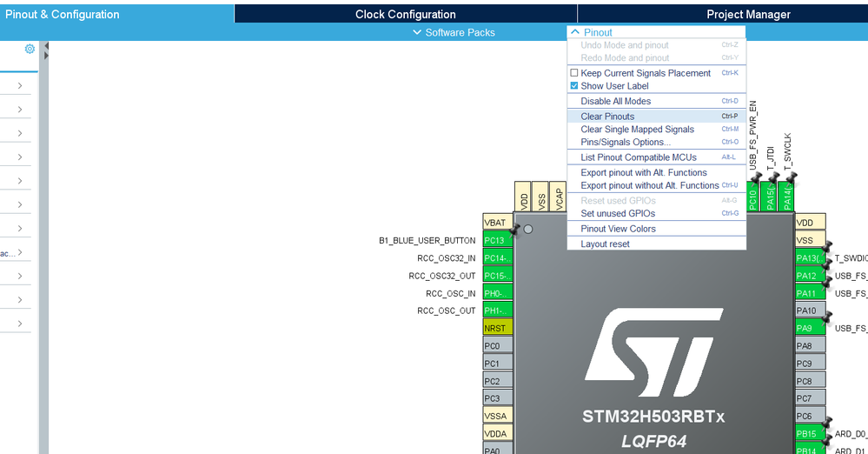Select the PC1 pin
This screenshot has height=454, width=868.
[x=498, y=364]
